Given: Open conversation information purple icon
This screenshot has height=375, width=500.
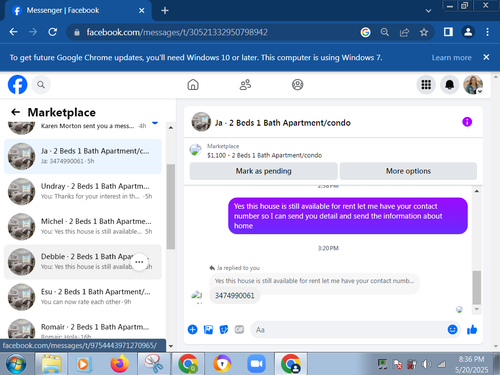Looking at the screenshot, I should (x=467, y=122).
